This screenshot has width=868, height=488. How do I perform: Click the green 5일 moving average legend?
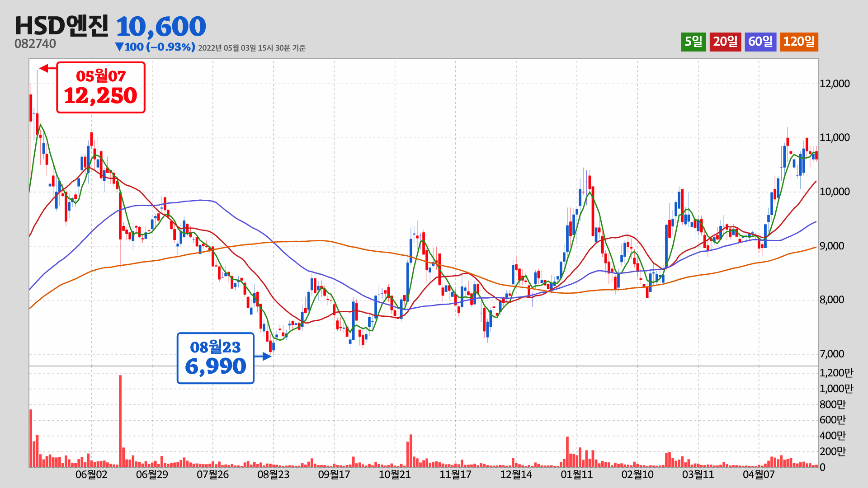pos(693,42)
